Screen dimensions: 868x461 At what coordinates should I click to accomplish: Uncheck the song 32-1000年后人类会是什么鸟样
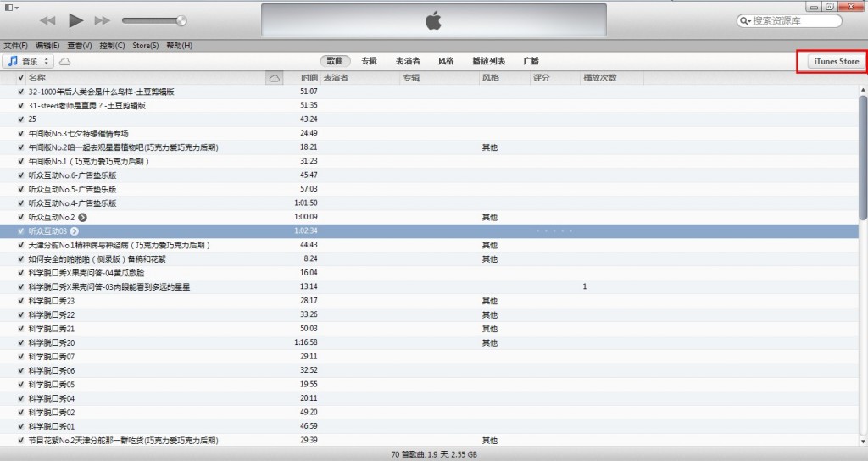(21, 92)
